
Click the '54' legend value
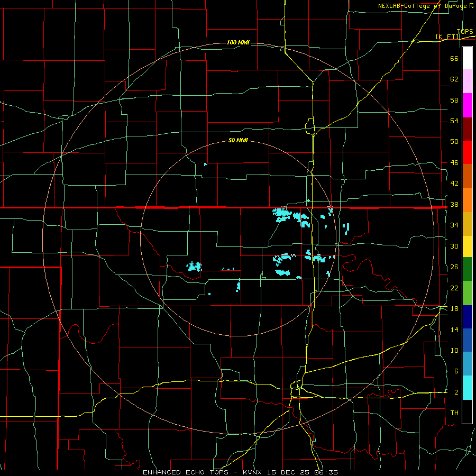[x=454, y=121]
